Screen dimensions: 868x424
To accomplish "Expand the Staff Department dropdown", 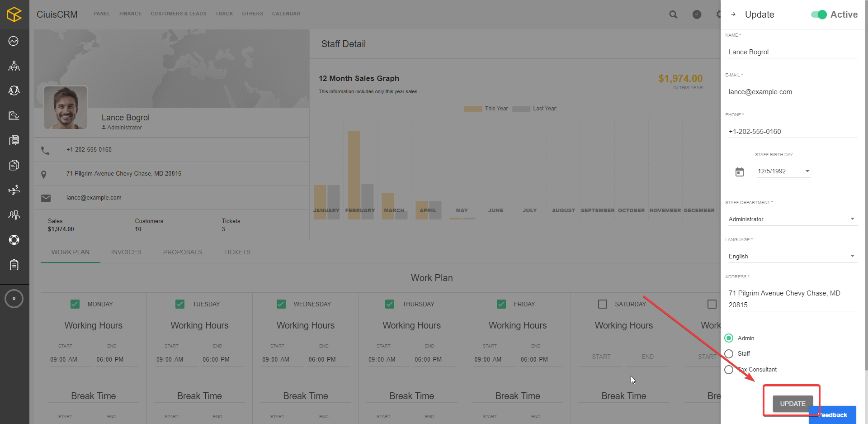I will [x=853, y=219].
